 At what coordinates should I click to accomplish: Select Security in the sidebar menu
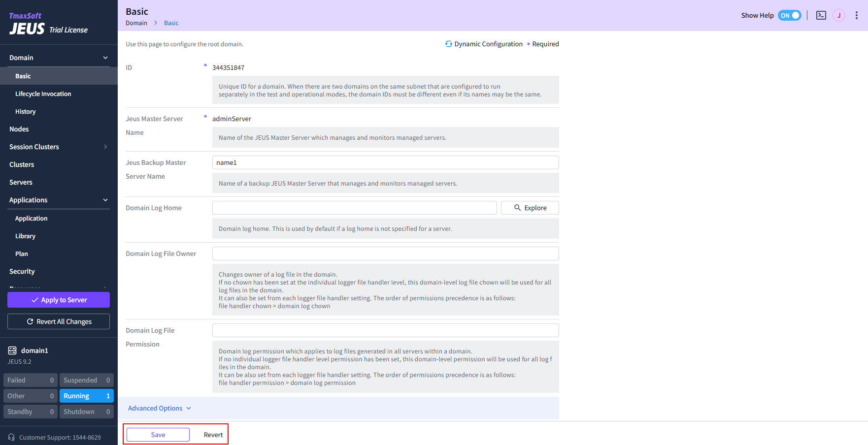pyautogui.click(x=22, y=271)
